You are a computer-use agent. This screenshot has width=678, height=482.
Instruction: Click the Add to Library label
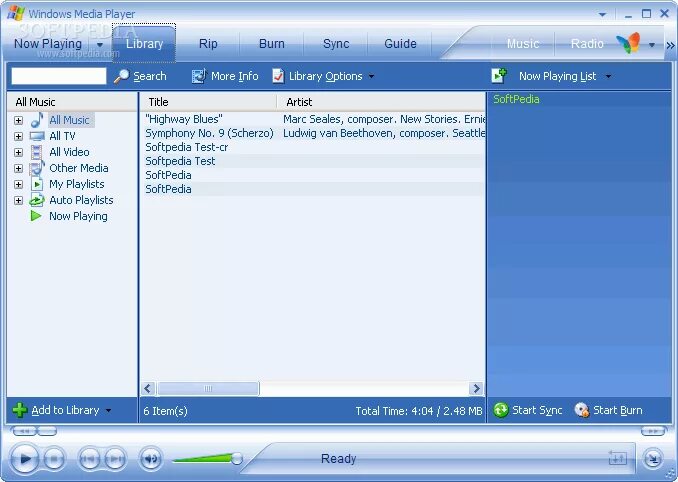tap(65, 410)
